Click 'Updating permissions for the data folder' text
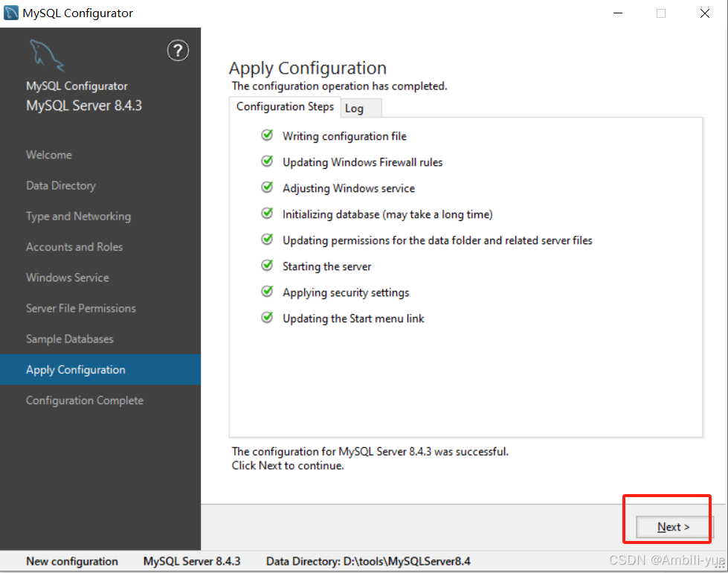Viewport: 728px width, 573px height. click(437, 240)
